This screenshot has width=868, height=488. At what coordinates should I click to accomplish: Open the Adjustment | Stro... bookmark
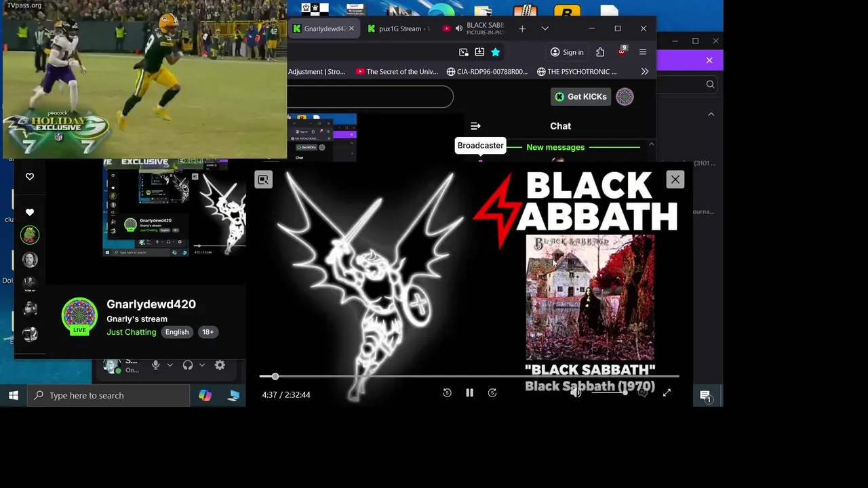click(317, 72)
